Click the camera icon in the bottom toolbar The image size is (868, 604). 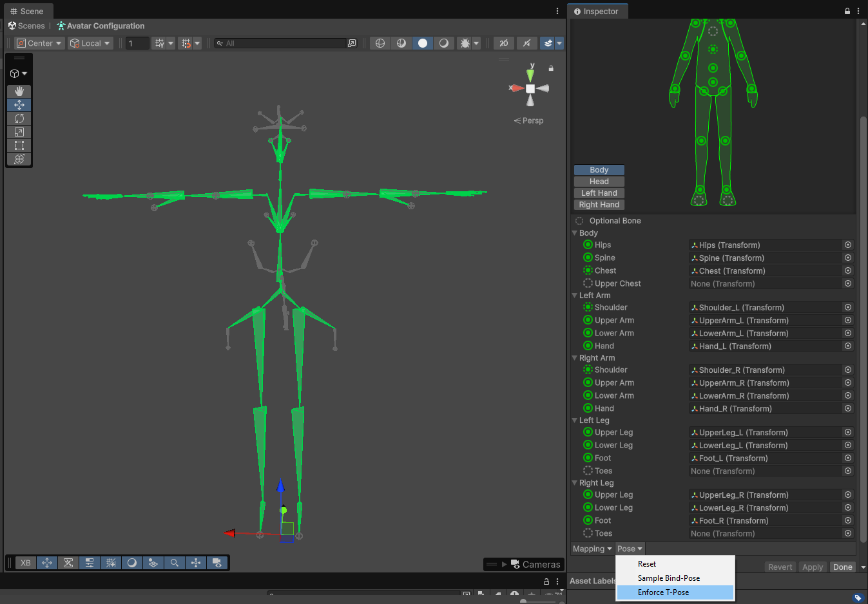(218, 562)
